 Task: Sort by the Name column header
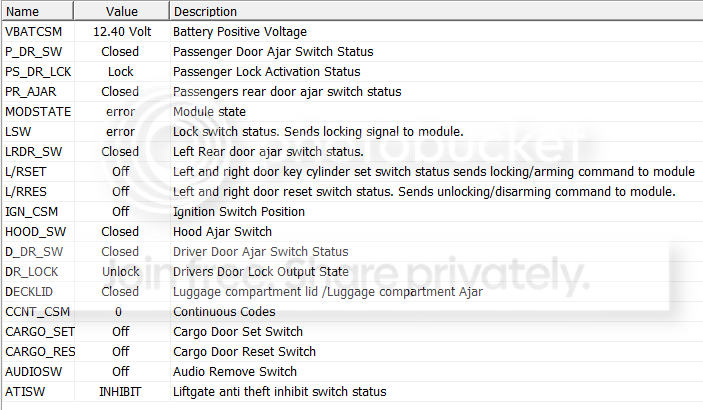pos(38,11)
